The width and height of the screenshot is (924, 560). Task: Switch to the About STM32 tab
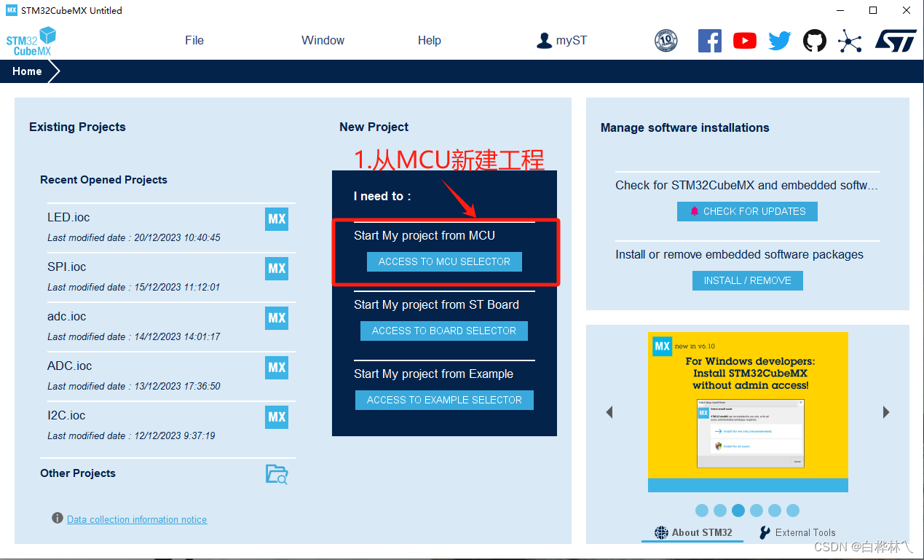[693, 532]
